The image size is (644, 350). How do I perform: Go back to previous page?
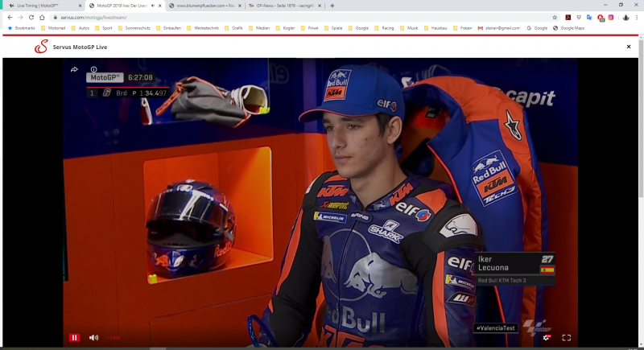coord(10,17)
